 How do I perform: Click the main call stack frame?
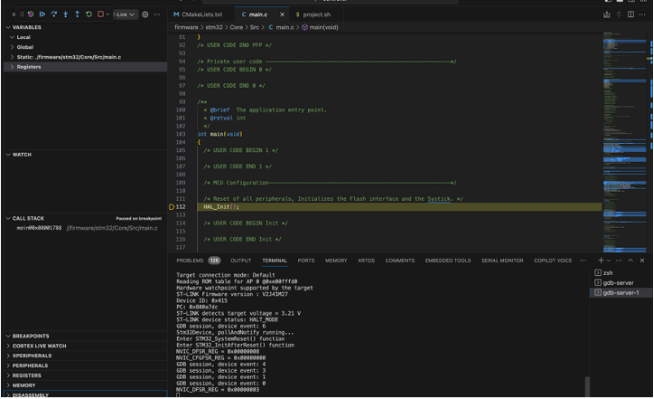(86, 228)
